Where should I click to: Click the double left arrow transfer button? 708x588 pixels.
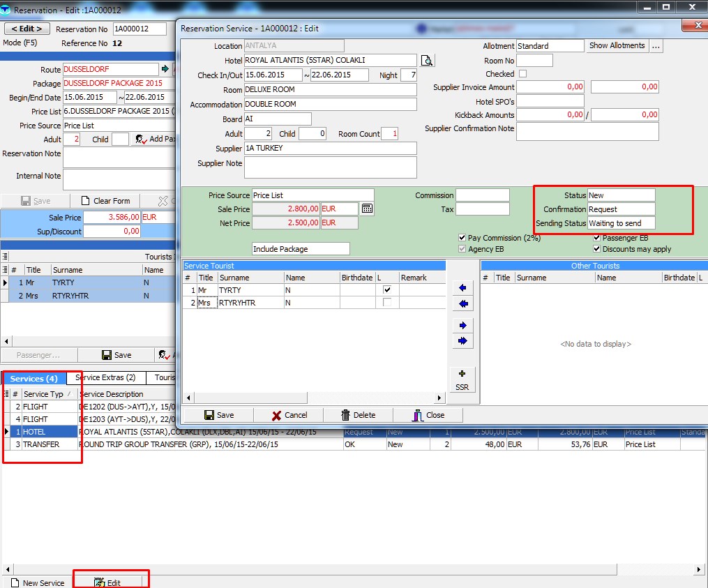[462, 303]
